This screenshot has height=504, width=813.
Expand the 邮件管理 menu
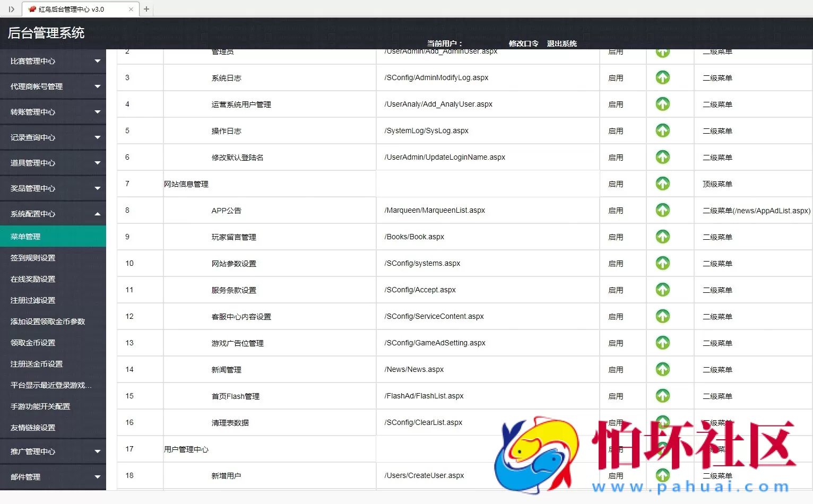pyautogui.click(x=53, y=476)
